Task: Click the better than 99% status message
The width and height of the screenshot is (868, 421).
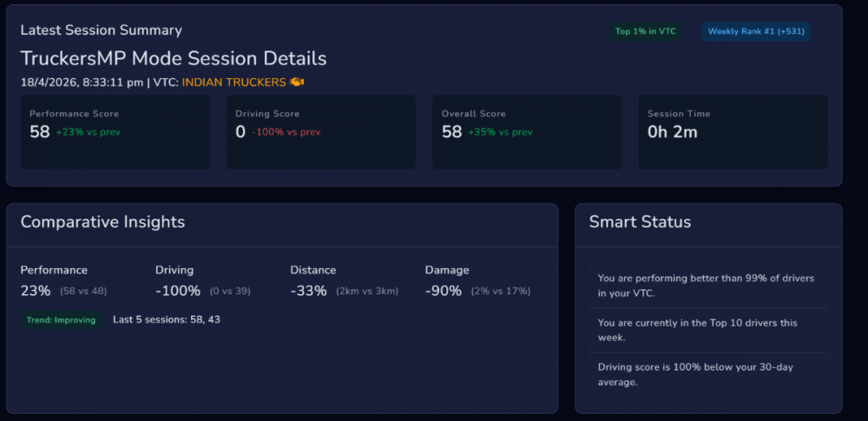Action: pyautogui.click(x=707, y=286)
